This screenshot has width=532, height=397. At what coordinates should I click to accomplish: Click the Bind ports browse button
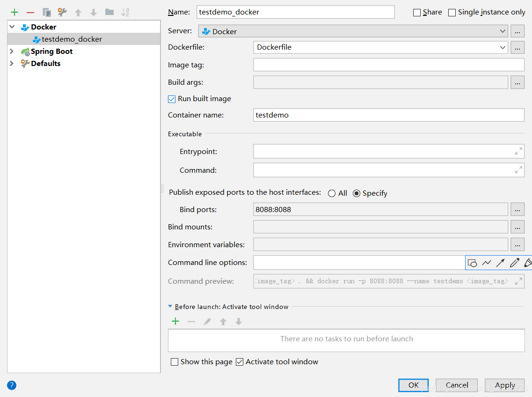(517, 209)
